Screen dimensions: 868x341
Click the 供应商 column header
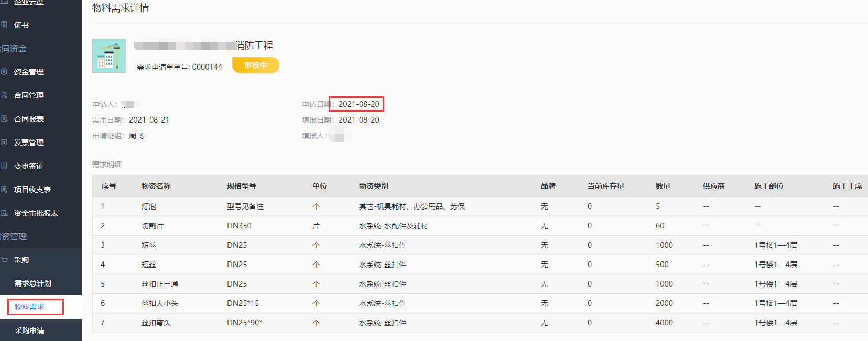click(x=714, y=186)
